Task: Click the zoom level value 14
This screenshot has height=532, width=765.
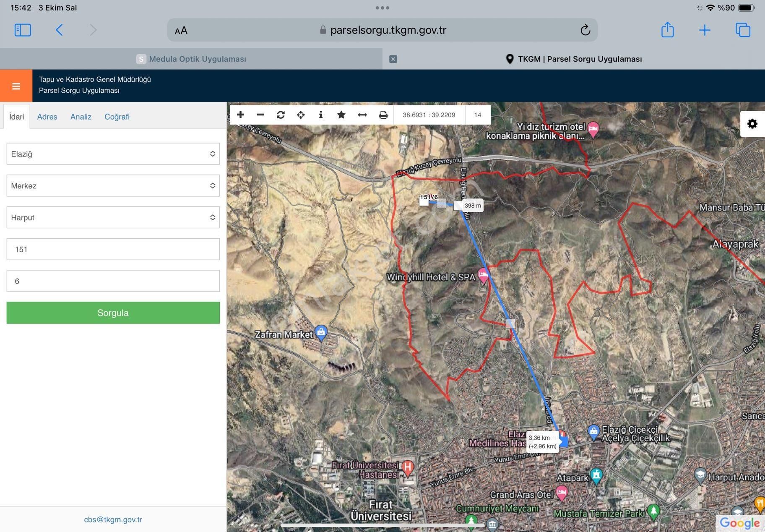Action: [478, 115]
